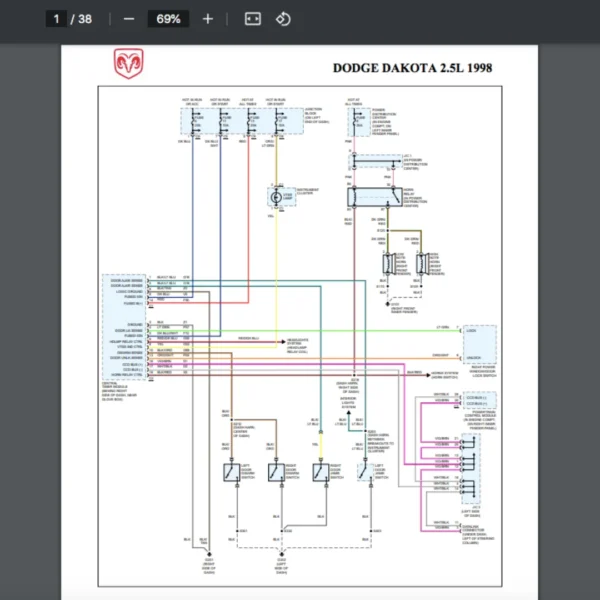Click the zoom in plus icon
This screenshot has width=600, height=600.
click(207, 19)
